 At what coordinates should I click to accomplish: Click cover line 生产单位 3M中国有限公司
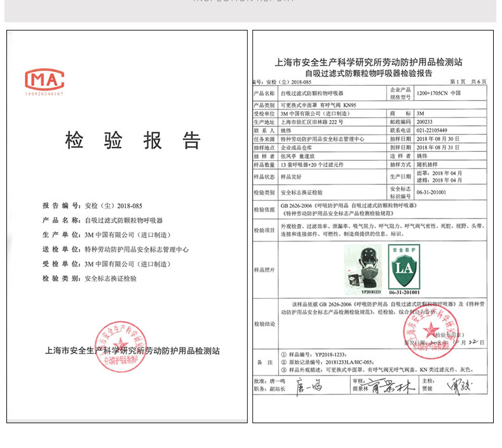pos(107,234)
